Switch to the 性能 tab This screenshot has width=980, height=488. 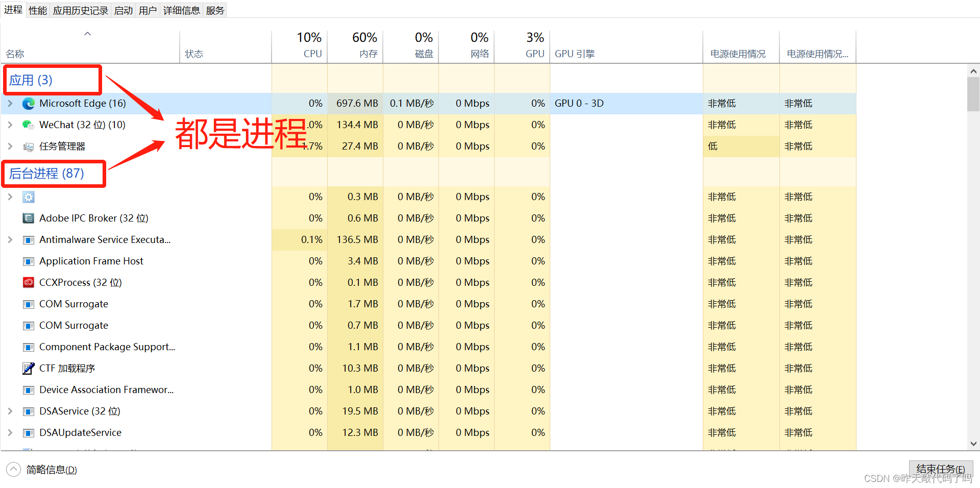click(37, 9)
